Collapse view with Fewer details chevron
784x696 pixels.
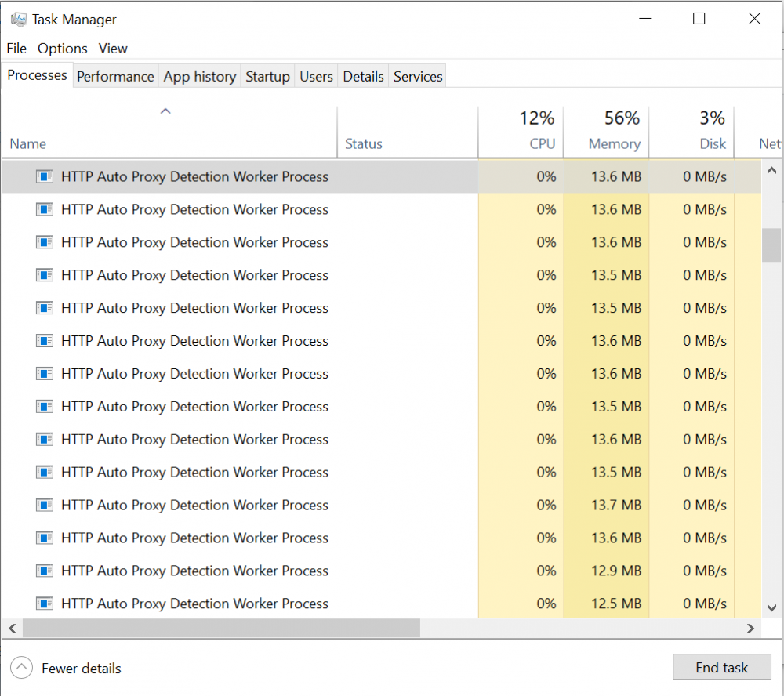tap(22, 669)
